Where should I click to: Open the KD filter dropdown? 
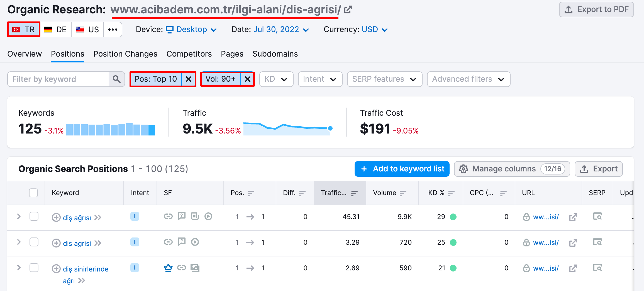(276, 79)
